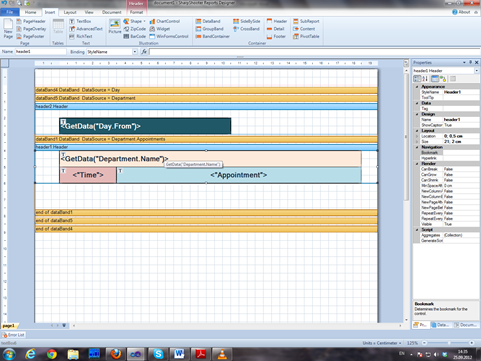Insert a WinFormsControl
The height and width of the screenshot is (361, 481).
(x=169, y=36)
